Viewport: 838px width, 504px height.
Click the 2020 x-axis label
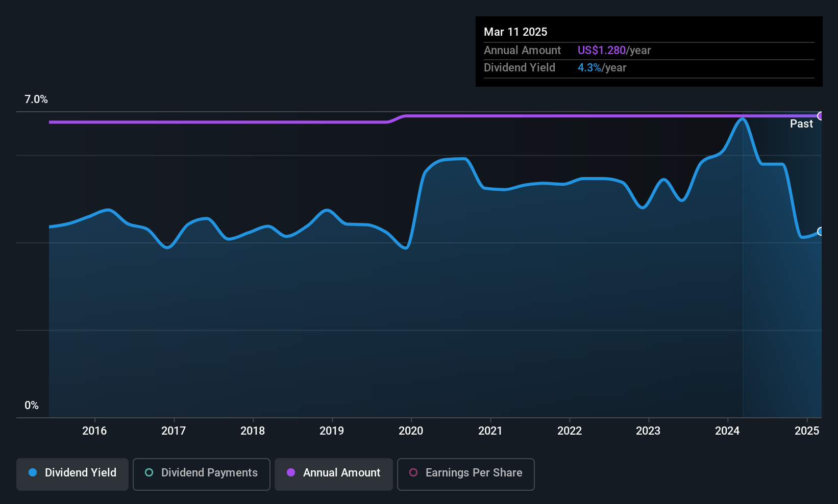(x=411, y=431)
